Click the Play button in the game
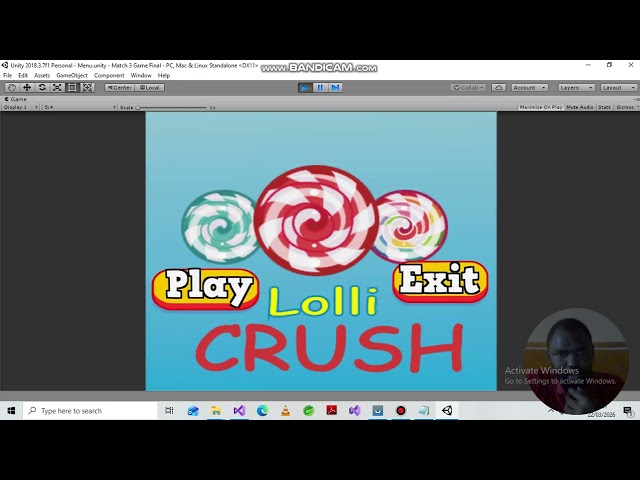 click(x=206, y=288)
